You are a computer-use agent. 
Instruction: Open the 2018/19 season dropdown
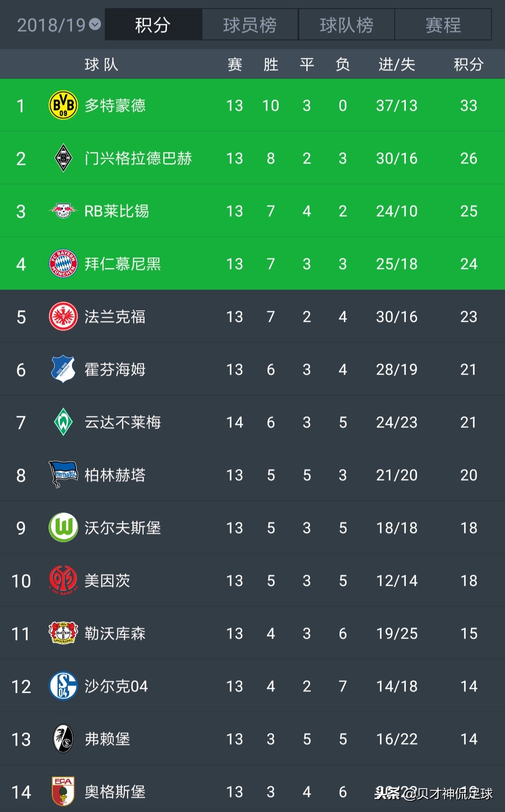tap(59, 25)
